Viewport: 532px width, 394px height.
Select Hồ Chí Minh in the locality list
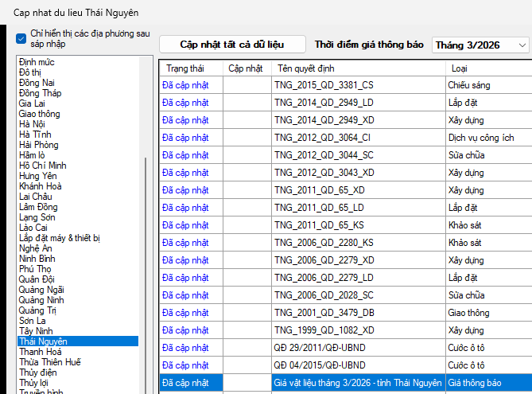pos(41,166)
